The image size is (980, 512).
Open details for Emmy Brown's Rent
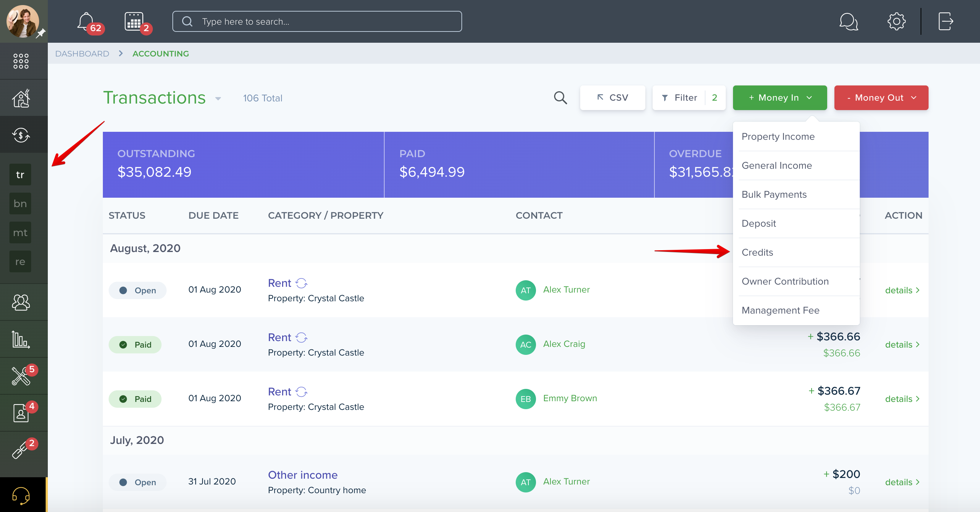902,399
